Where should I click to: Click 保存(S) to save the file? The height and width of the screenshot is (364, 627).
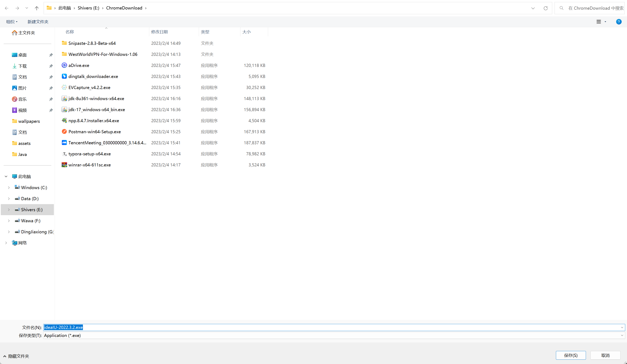coord(571,355)
